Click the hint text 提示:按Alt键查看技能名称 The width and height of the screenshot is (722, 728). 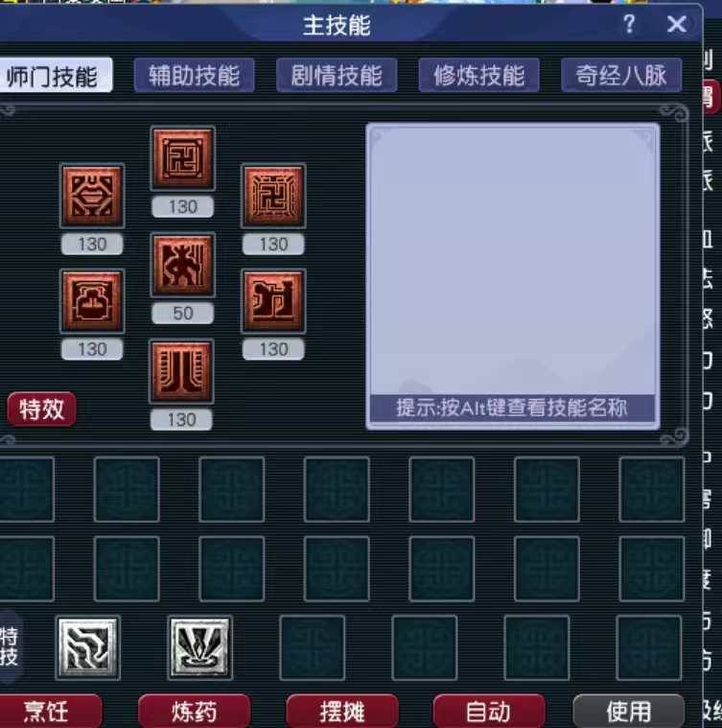512,408
